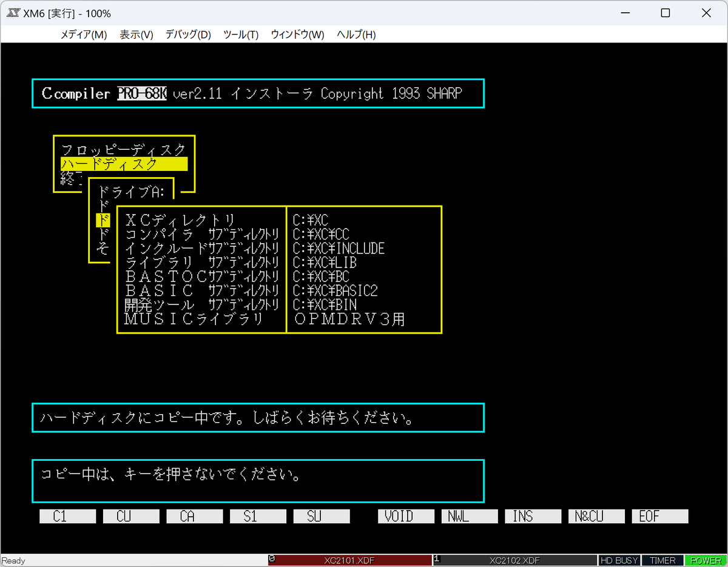The width and height of the screenshot is (728, 567).
Task: Select the C1 function key label
Action: click(67, 516)
